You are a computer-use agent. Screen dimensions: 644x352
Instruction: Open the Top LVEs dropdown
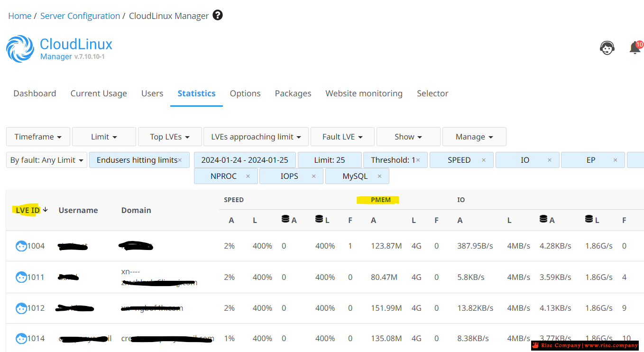pyautogui.click(x=170, y=137)
